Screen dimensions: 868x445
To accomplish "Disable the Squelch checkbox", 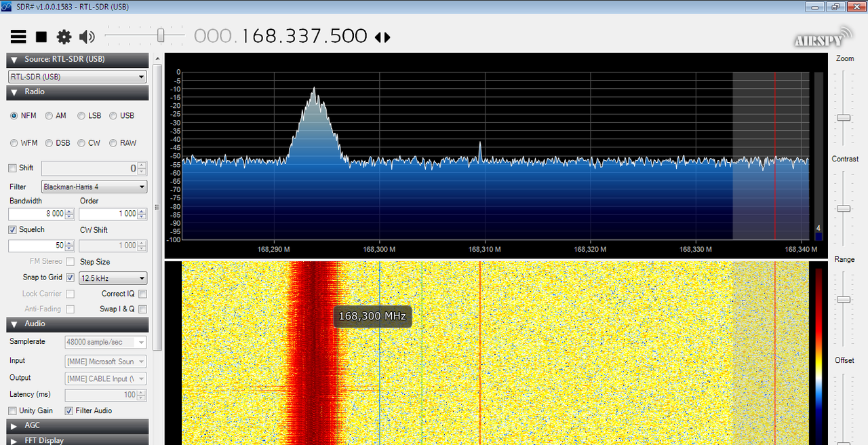I will point(12,230).
